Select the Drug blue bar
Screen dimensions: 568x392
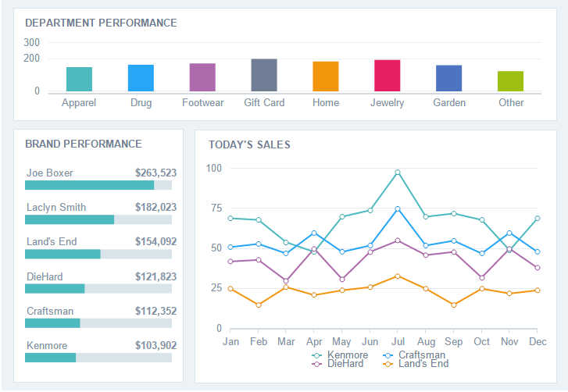[x=141, y=78]
